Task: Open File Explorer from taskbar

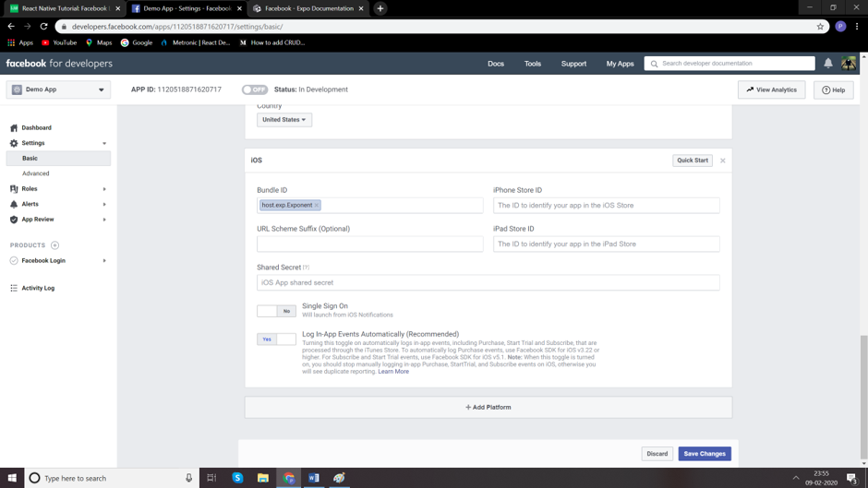Action: tap(263, 478)
